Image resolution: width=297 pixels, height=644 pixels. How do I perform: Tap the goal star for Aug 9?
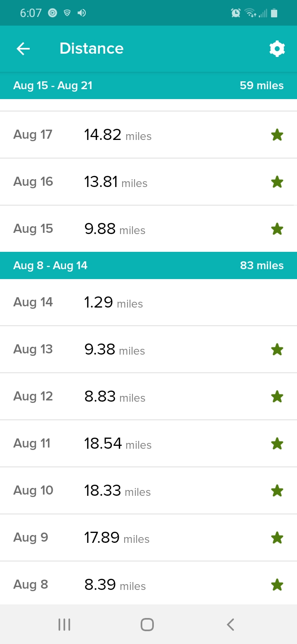[277, 537]
